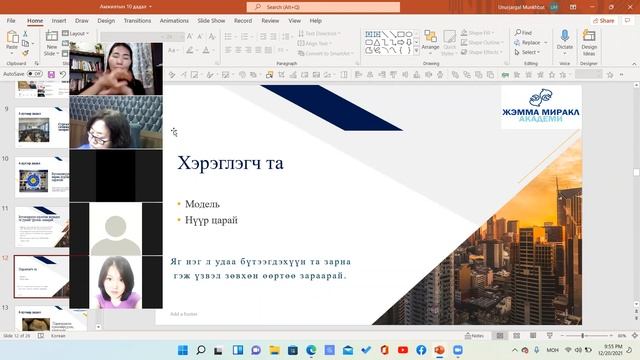The height and width of the screenshot is (360, 640).
Task: Select slide 10 thumbnail
Action: coord(42,178)
